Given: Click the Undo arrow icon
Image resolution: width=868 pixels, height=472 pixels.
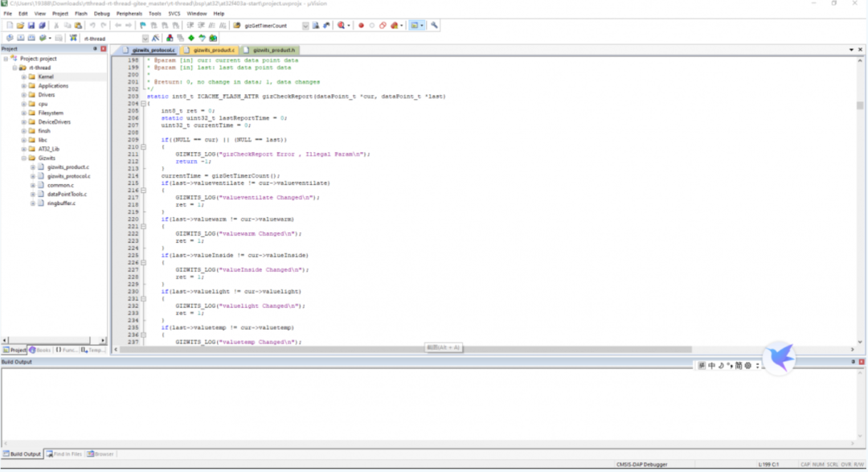Looking at the screenshot, I should 92,26.
